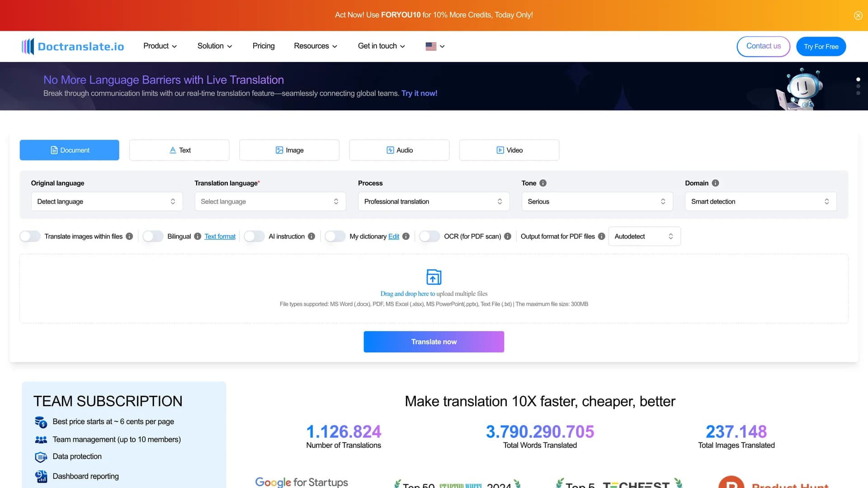The height and width of the screenshot is (488, 868).
Task: Click the Google for Startups logo
Action: pyautogui.click(x=302, y=482)
